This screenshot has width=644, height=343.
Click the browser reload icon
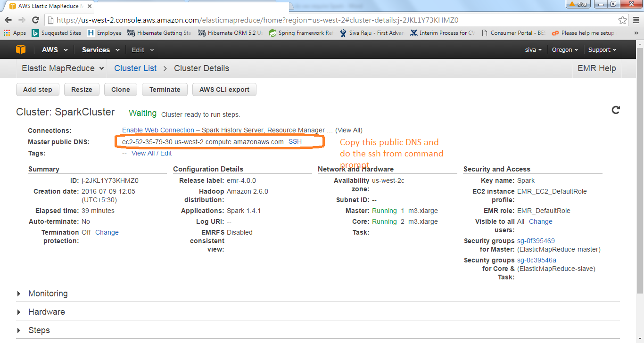(36, 21)
